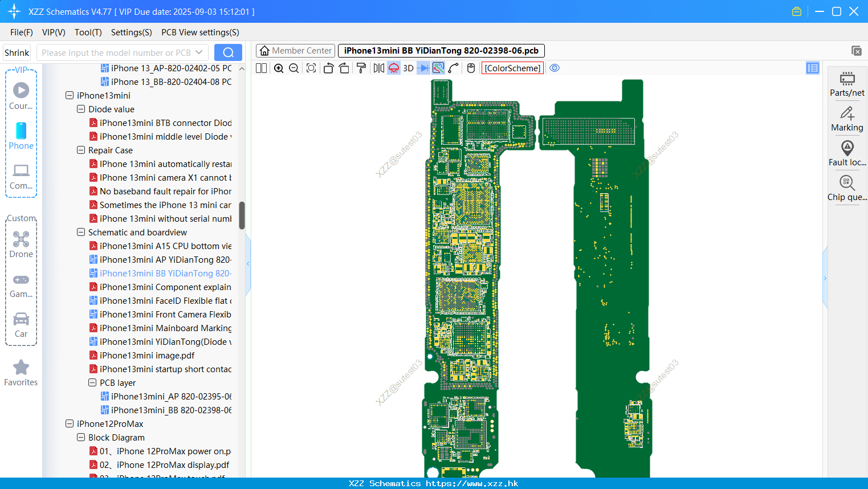Click the search button
Screen dimensions: 868x489
point(228,52)
